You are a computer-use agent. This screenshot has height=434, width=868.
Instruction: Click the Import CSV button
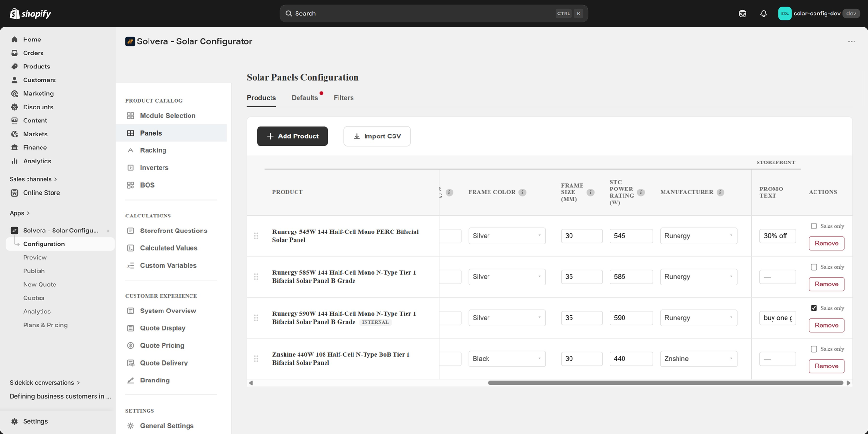377,136
